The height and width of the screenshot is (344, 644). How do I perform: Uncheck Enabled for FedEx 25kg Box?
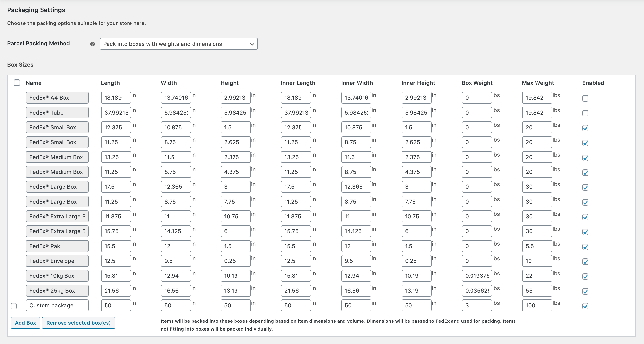(x=585, y=291)
